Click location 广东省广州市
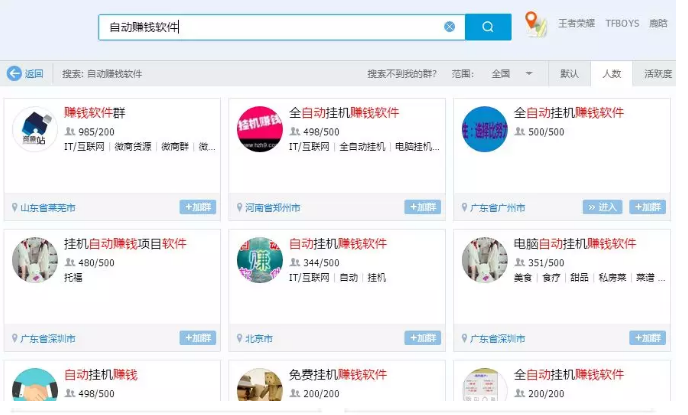This screenshot has width=688, height=415. click(x=498, y=208)
